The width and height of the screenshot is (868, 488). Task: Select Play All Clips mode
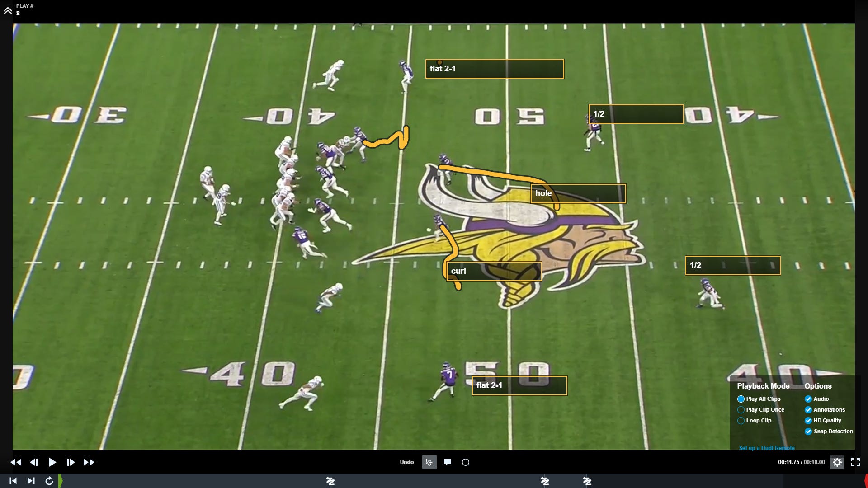point(759,399)
